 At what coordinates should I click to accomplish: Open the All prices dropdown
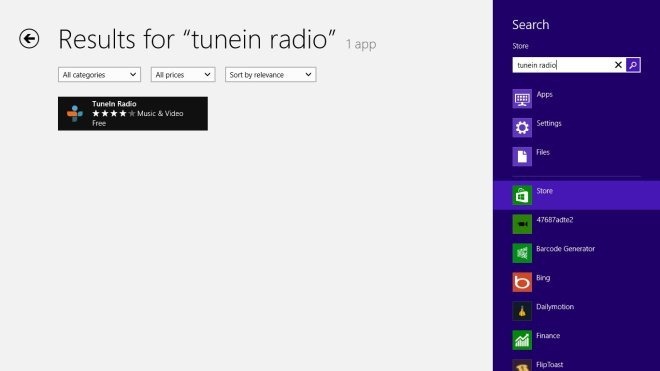click(x=183, y=75)
